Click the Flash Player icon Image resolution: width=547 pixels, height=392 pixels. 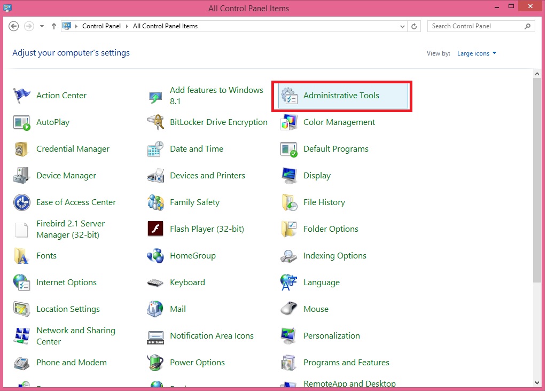(x=155, y=229)
